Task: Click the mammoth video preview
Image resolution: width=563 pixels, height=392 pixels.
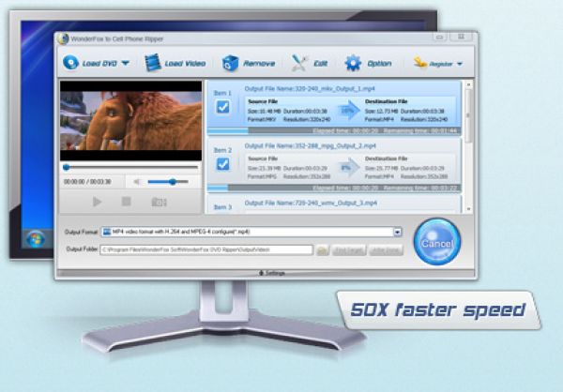Action: pyautogui.click(x=130, y=121)
